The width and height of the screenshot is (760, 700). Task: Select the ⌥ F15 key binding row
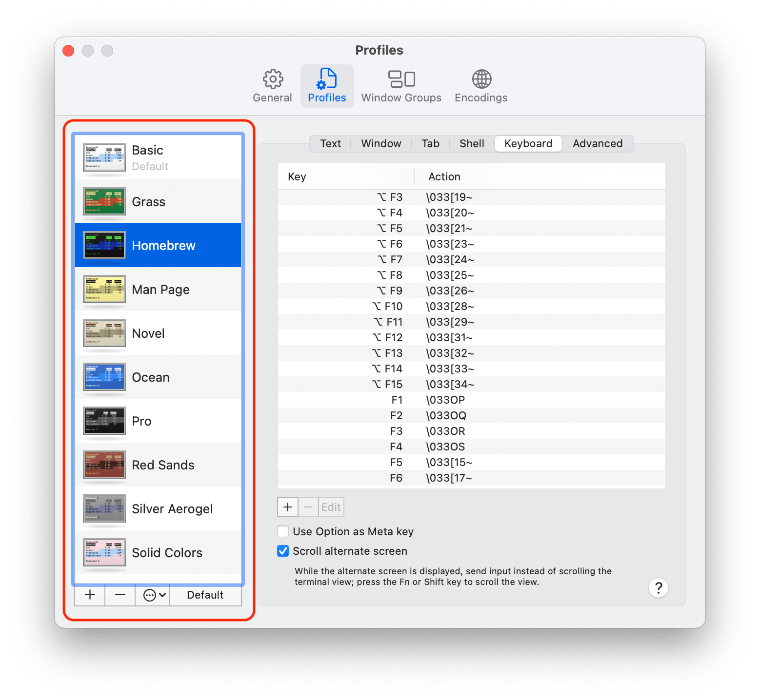(472, 385)
